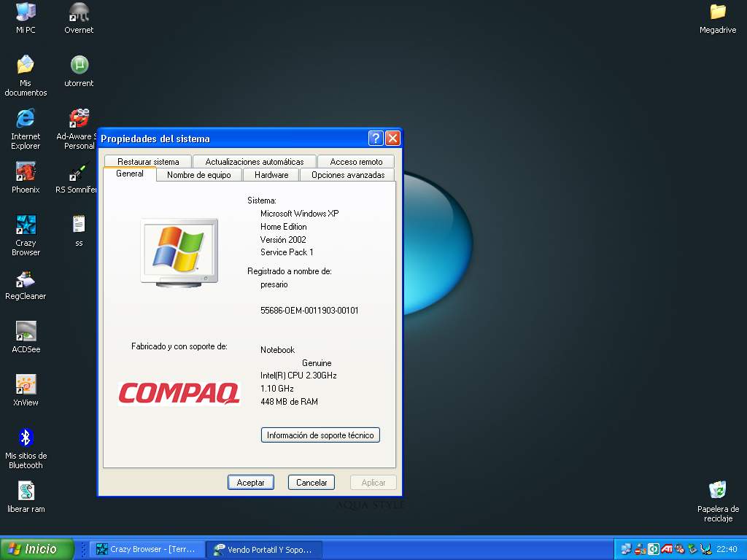Click the Cancelar button
Viewport: 747px width, 560px height.
click(311, 483)
